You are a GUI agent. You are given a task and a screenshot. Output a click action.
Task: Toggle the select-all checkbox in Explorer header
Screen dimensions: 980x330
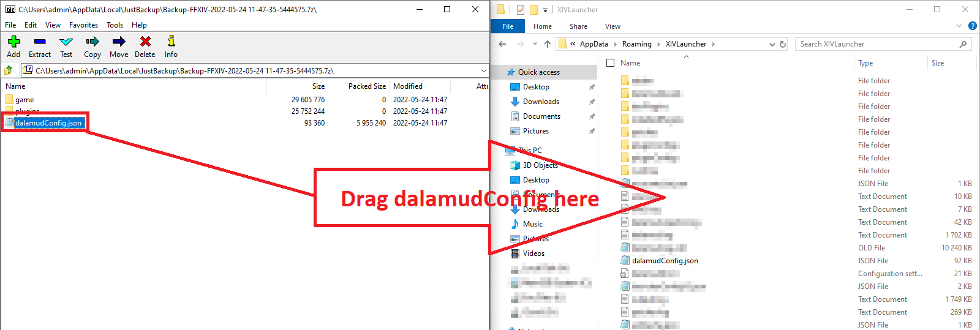(610, 62)
